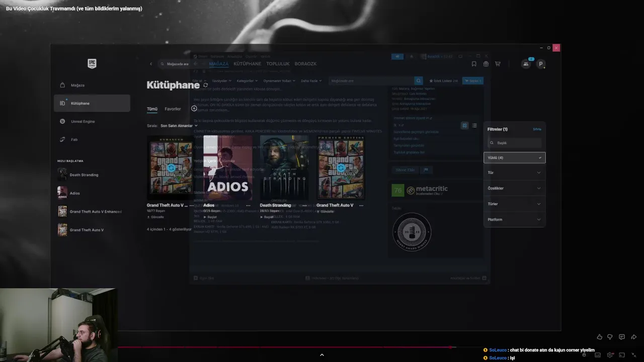Image resolution: width=644 pixels, height=362 pixels.
Task: Open Mağaza in the Epic sidebar
Action: (92, 85)
